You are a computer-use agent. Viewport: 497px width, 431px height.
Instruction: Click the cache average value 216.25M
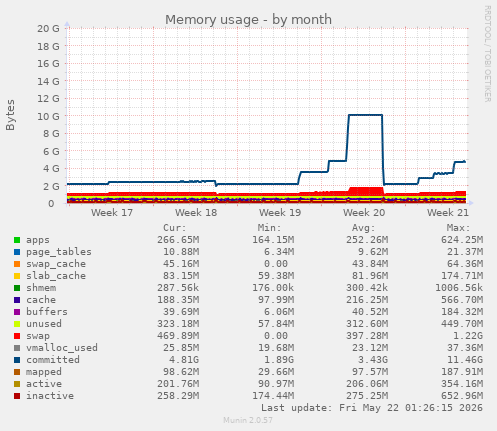[x=367, y=300]
